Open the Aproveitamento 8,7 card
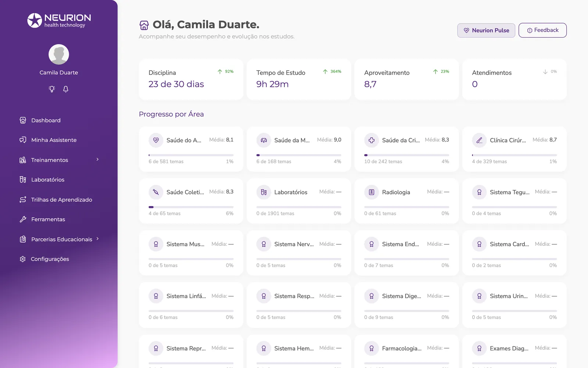 pos(406,79)
